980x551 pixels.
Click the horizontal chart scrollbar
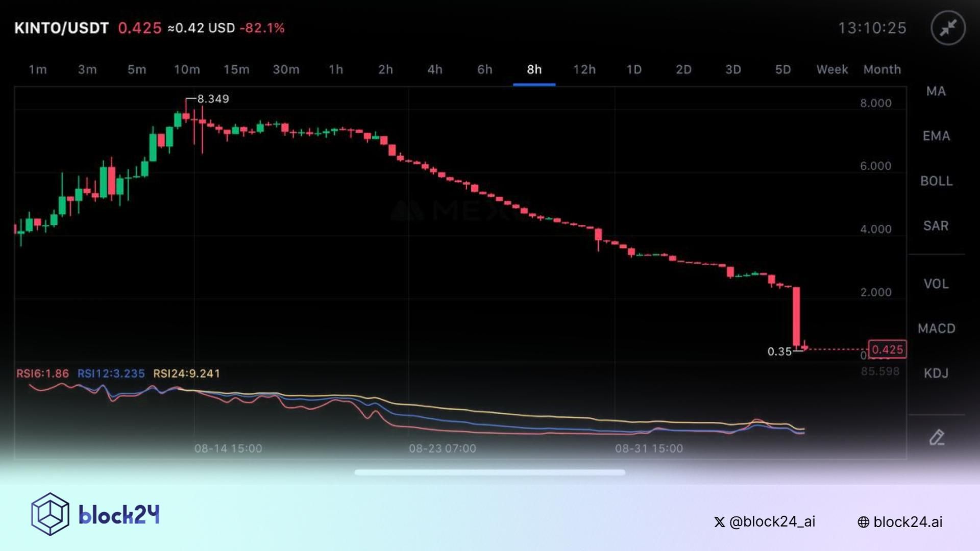pyautogui.click(x=490, y=472)
